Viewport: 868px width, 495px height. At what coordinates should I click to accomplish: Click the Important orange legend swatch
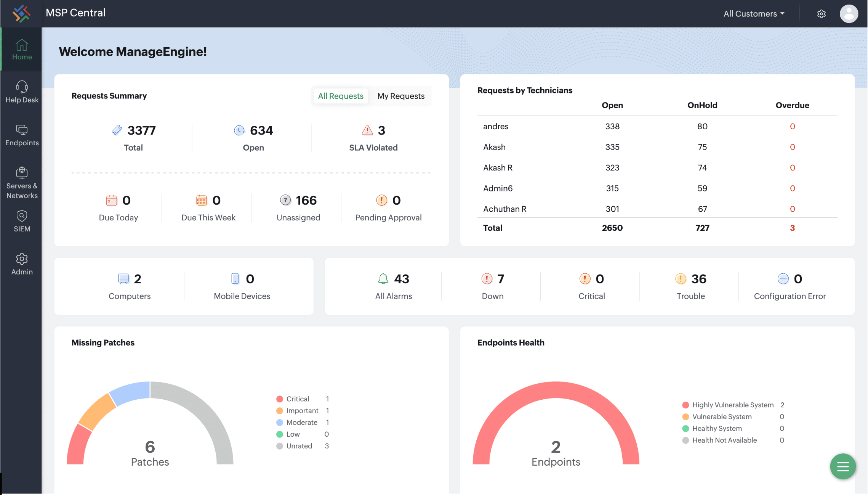coord(280,411)
